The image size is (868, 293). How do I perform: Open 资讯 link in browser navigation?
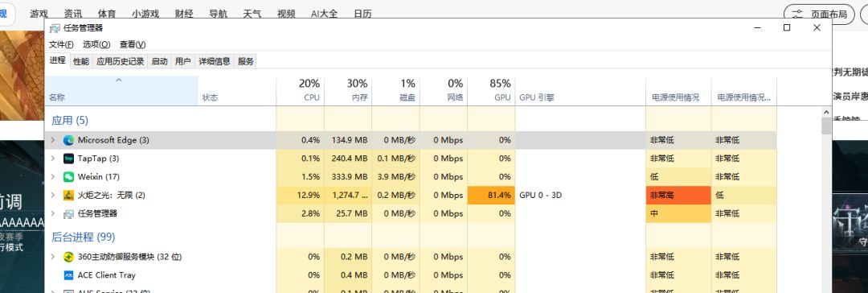73,14
